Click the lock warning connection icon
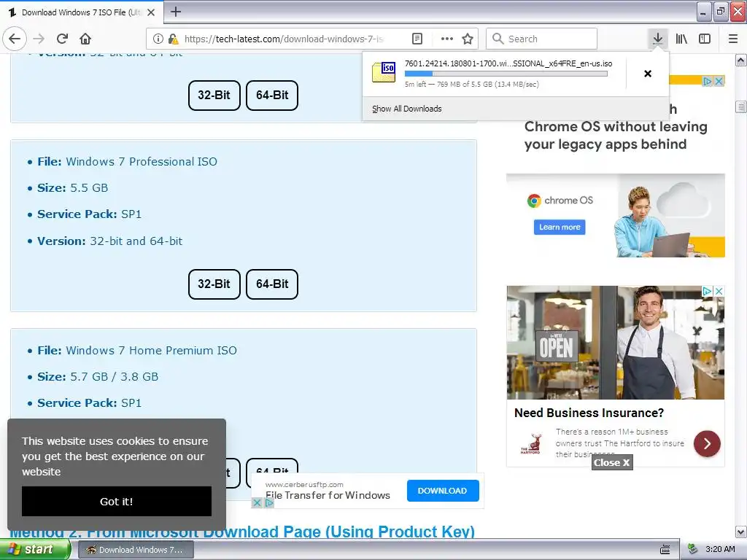747x560 pixels. (174, 39)
